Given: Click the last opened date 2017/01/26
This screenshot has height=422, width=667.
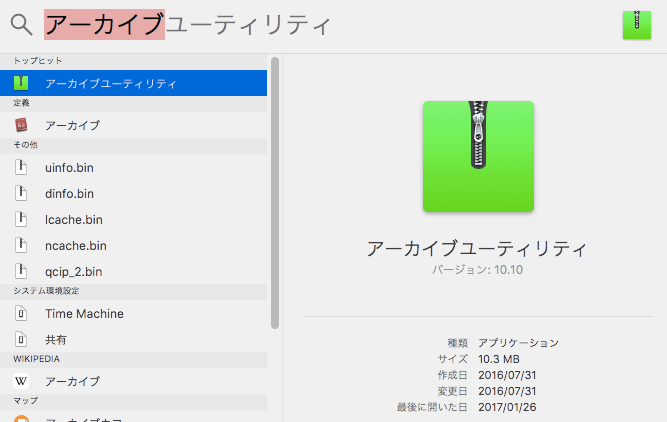Looking at the screenshot, I should [x=507, y=407].
